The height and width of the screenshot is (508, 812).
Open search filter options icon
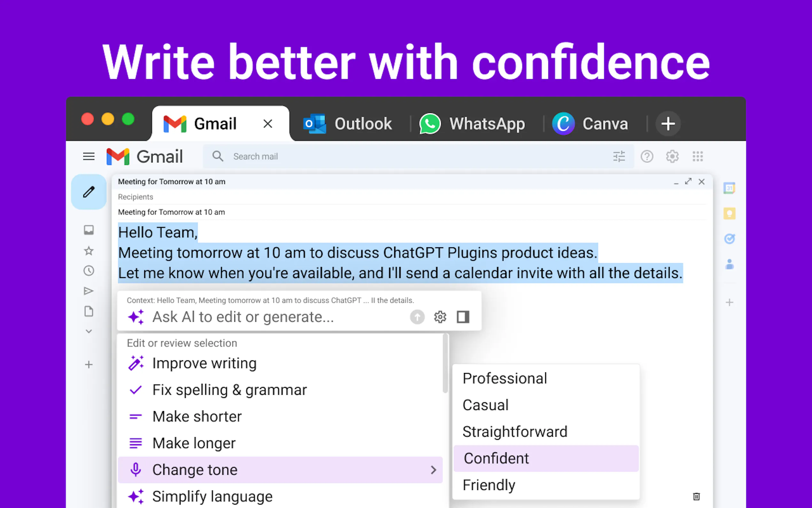pos(619,156)
